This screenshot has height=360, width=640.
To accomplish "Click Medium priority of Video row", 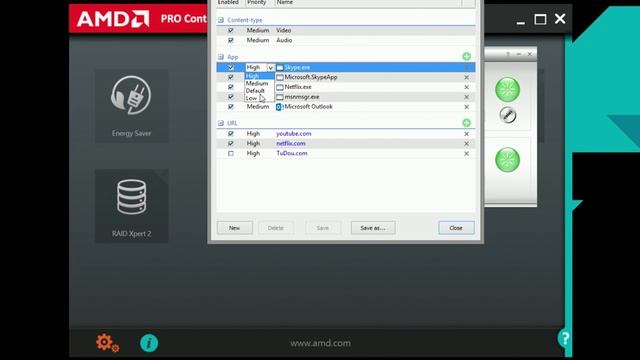I will pos(258,30).
